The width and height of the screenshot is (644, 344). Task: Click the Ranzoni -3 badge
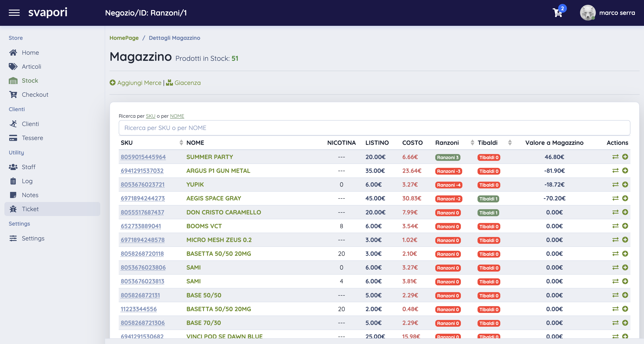[449, 171]
